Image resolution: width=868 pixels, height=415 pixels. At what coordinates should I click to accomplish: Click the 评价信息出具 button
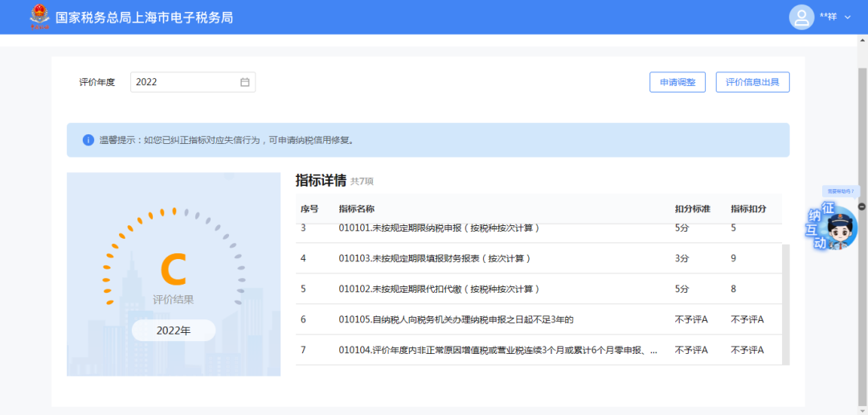(752, 82)
